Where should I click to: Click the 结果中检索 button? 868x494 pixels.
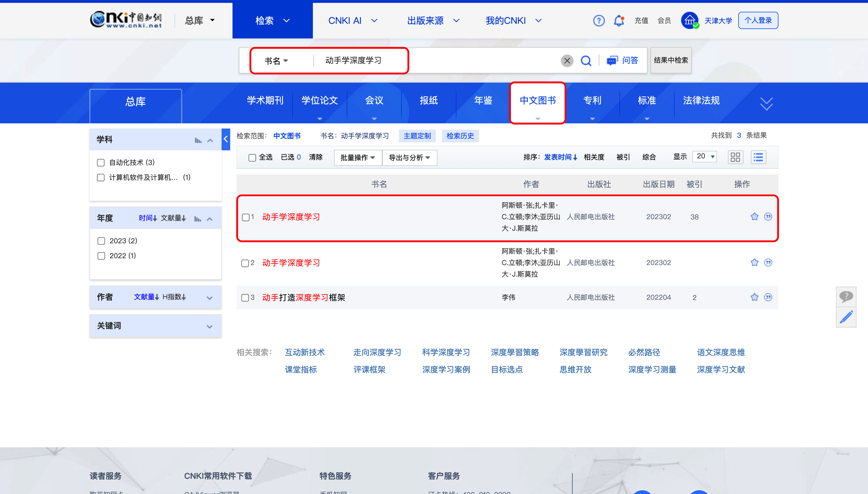671,61
